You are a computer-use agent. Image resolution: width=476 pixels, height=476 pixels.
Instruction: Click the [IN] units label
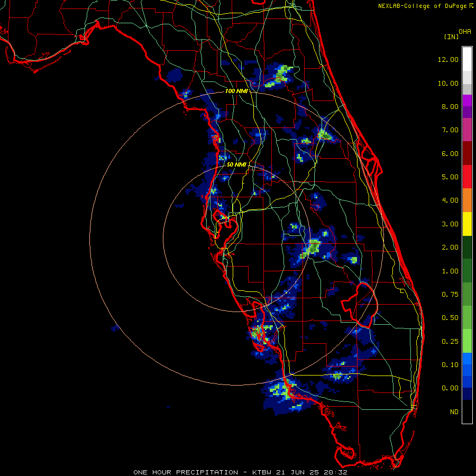(452, 36)
